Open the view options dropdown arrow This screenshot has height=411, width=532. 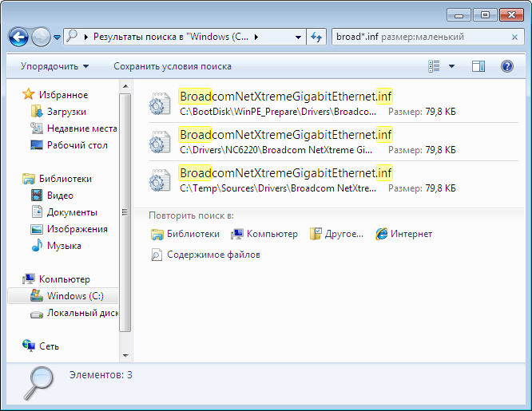click(x=451, y=66)
